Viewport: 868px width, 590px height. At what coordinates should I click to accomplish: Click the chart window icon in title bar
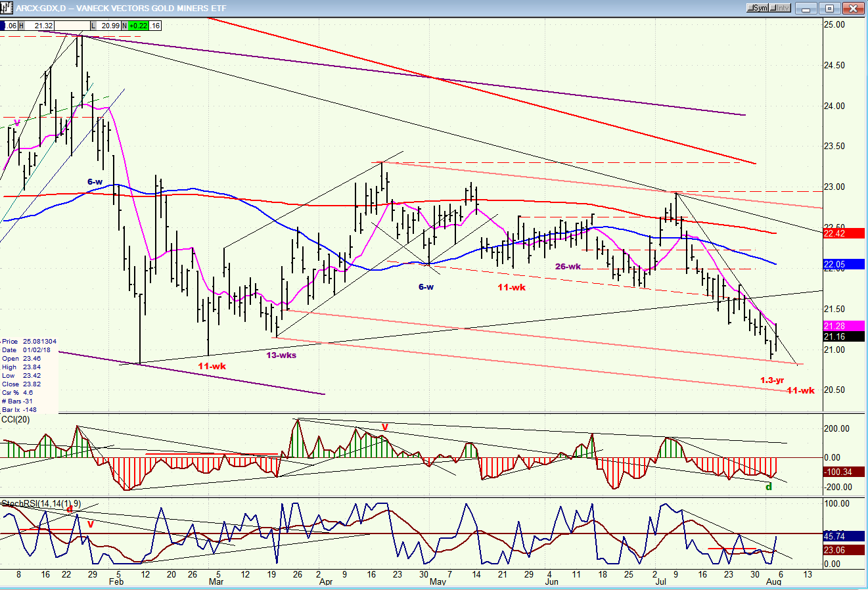7,8
